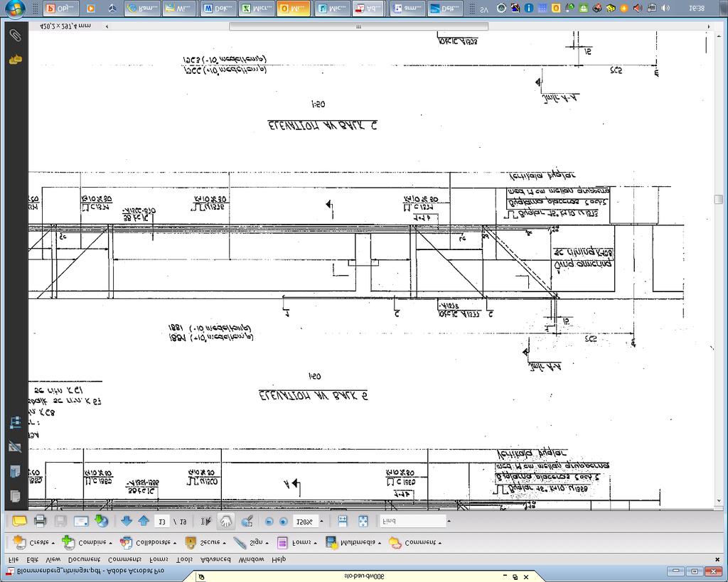
Task: Activate the Marquee Zoom tool
Action: pyautogui.click(x=247, y=521)
